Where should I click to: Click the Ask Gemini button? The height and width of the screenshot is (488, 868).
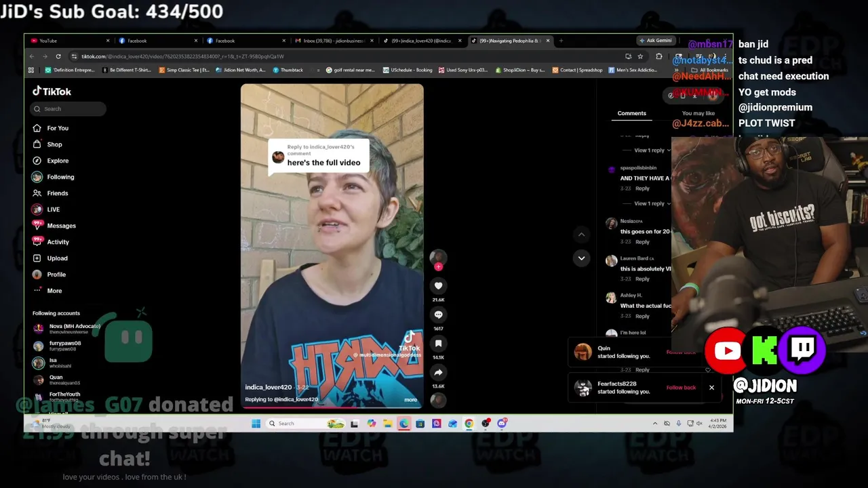[655, 41]
